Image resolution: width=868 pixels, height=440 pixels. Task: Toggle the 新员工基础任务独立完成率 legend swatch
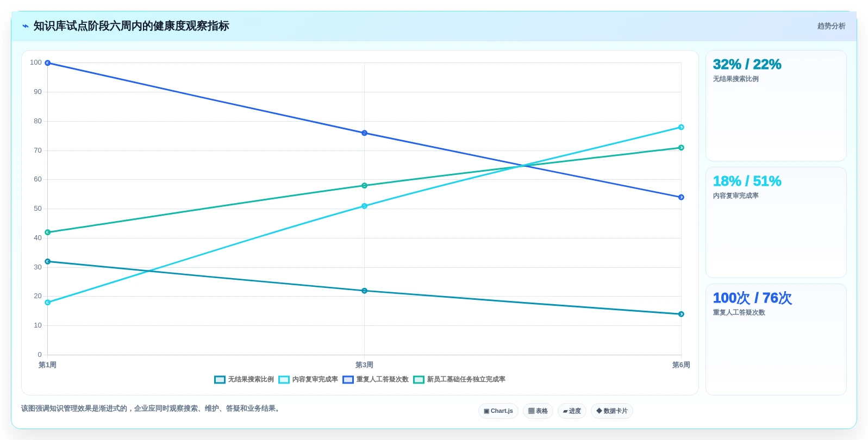[x=419, y=380]
